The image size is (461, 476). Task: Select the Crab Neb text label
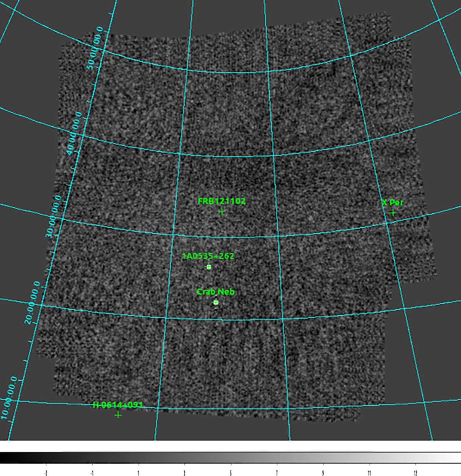[x=215, y=292]
